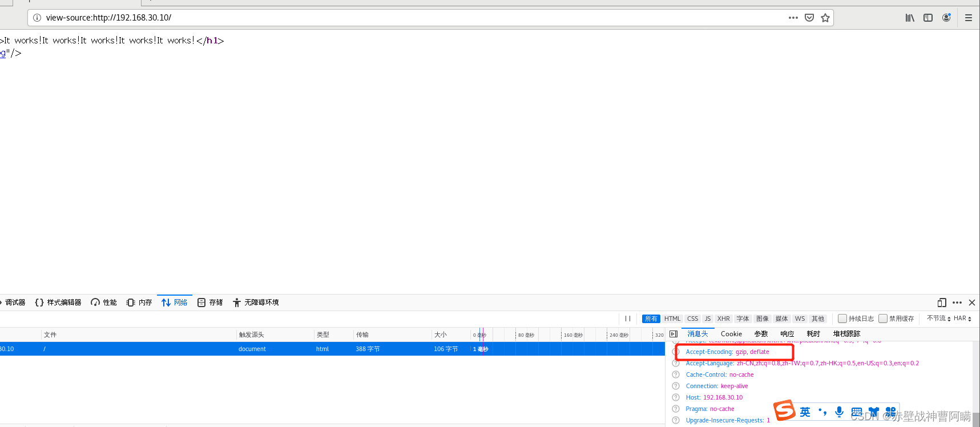
Task: Open the 调试器 debugger panel
Action: pyautogui.click(x=14, y=303)
